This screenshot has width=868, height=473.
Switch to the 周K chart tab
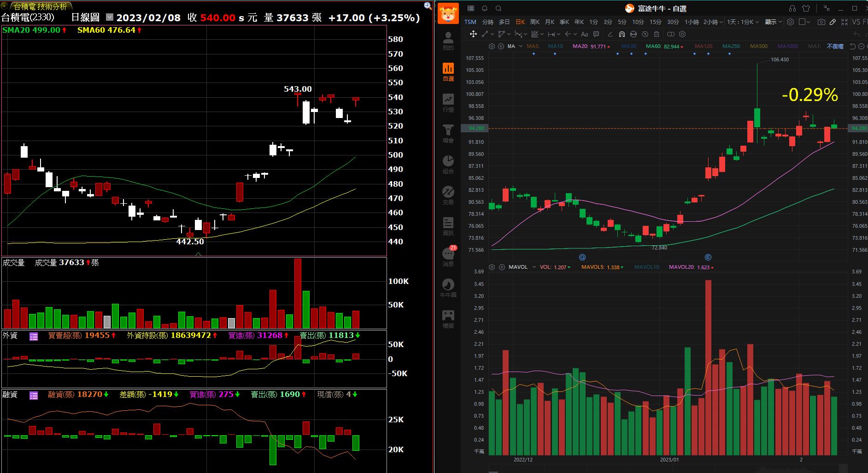[x=535, y=22]
